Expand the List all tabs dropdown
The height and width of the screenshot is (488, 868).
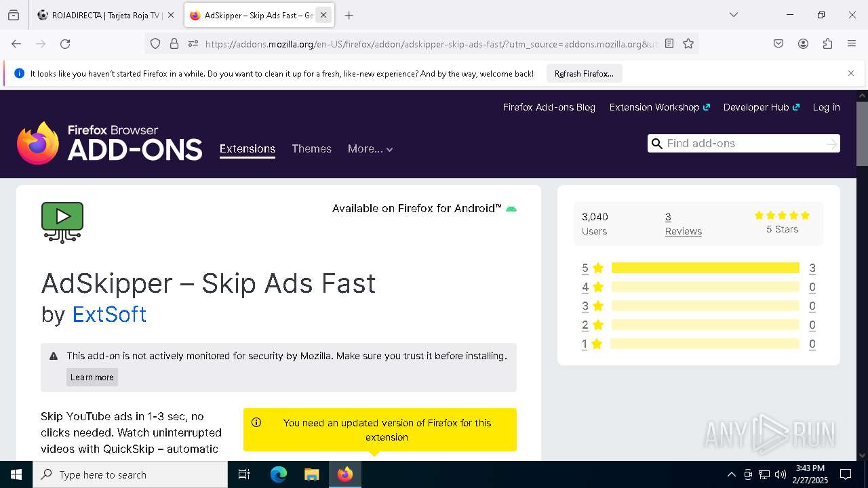pos(733,15)
